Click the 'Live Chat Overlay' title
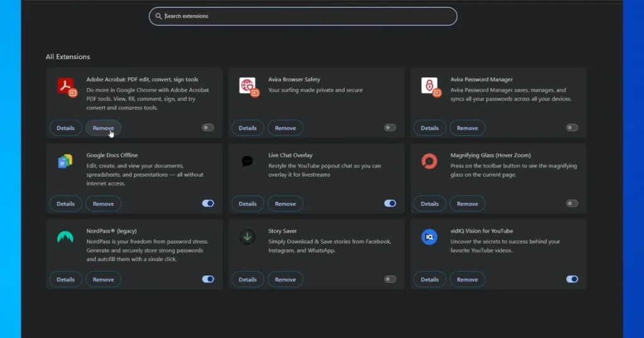Viewport: 644px width, 338px height. (291, 155)
